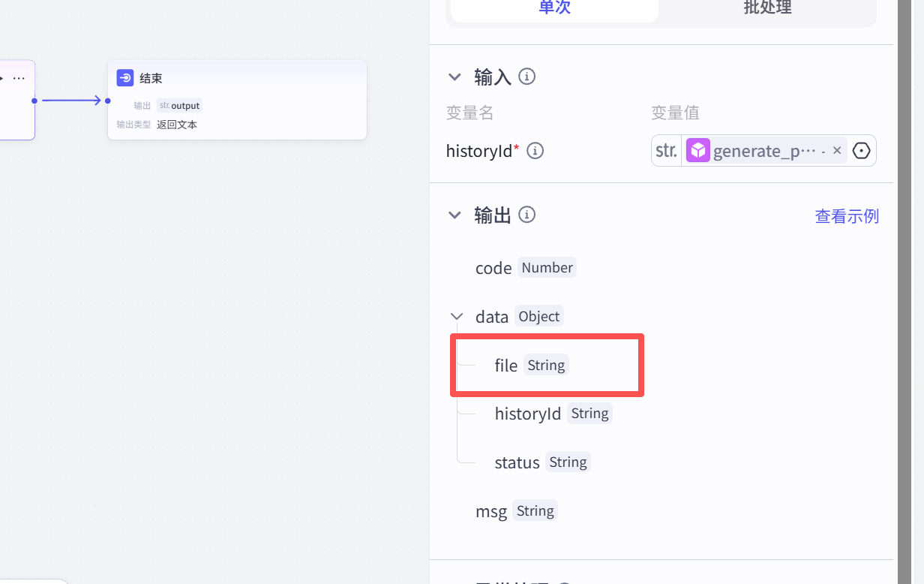Click the hexagon icon in the historyId field
The image size is (924, 584).
pyautogui.click(x=862, y=151)
